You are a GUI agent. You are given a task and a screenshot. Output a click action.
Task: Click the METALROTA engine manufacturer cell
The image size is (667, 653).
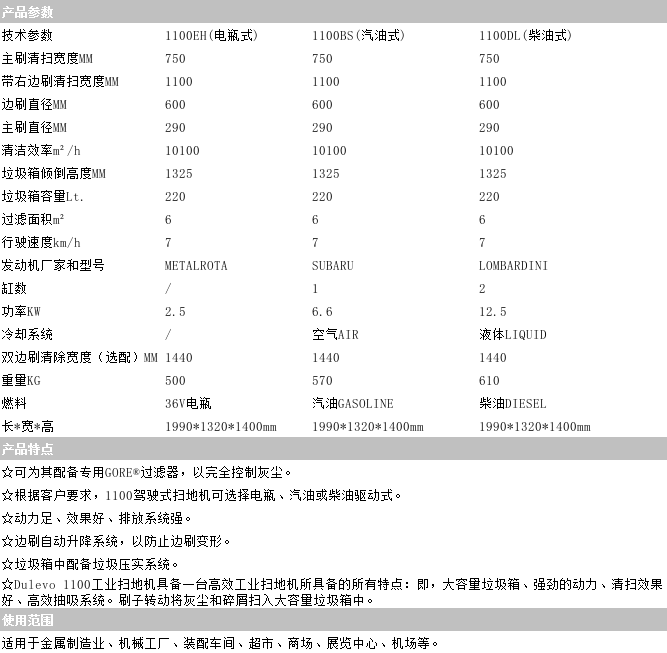[x=196, y=266]
